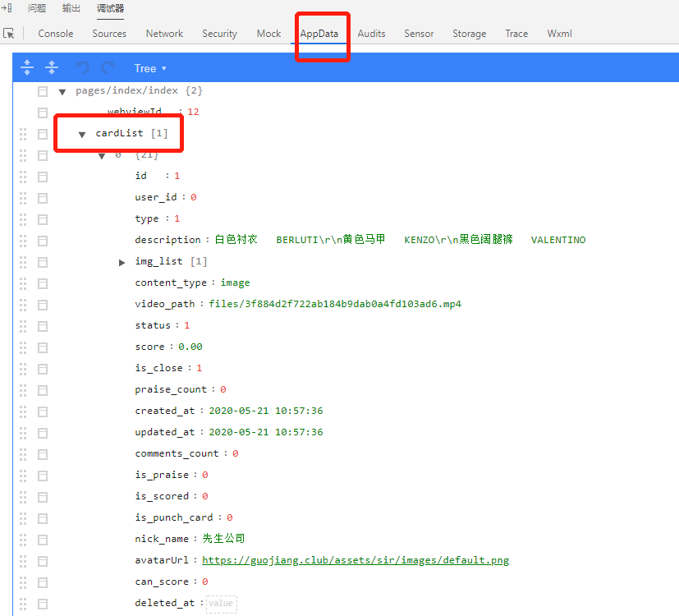Open the Tree mode dropdown

(149, 68)
